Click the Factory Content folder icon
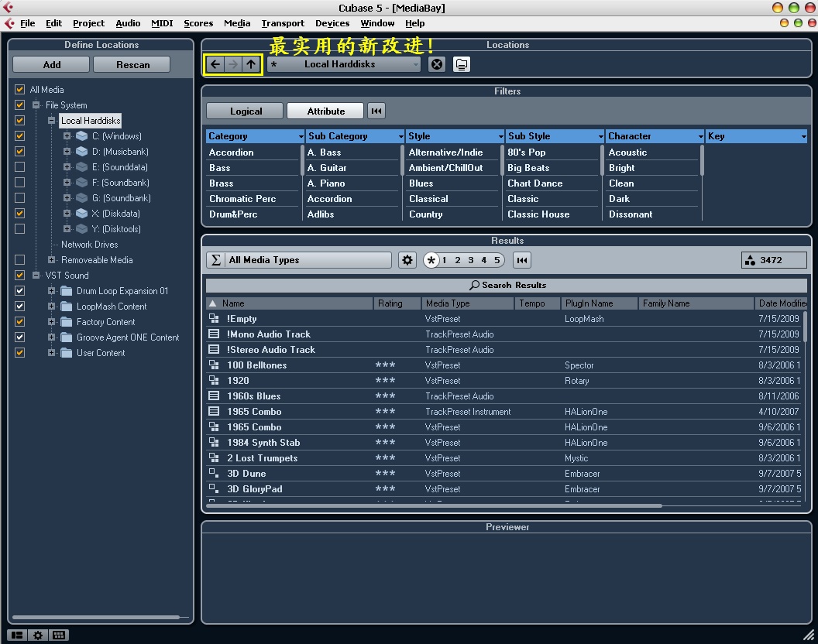 coord(67,322)
